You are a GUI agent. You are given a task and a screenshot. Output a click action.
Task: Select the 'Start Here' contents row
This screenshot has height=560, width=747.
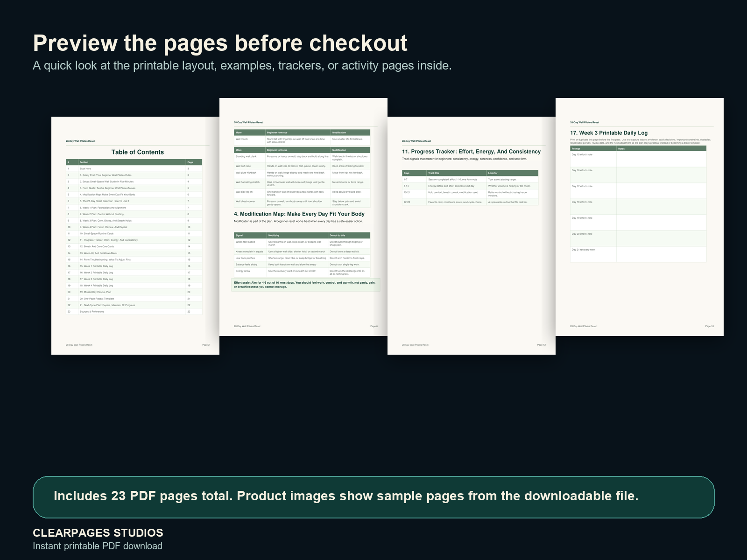134,168
